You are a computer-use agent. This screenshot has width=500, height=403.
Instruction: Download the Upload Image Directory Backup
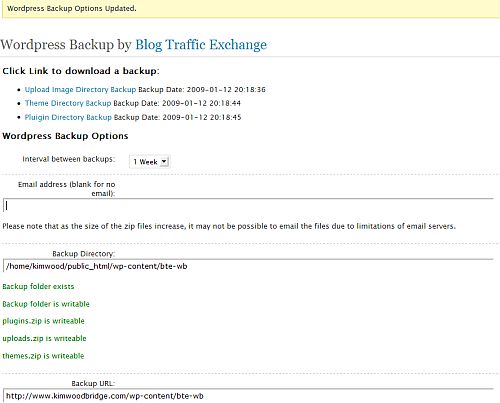(x=80, y=90)
